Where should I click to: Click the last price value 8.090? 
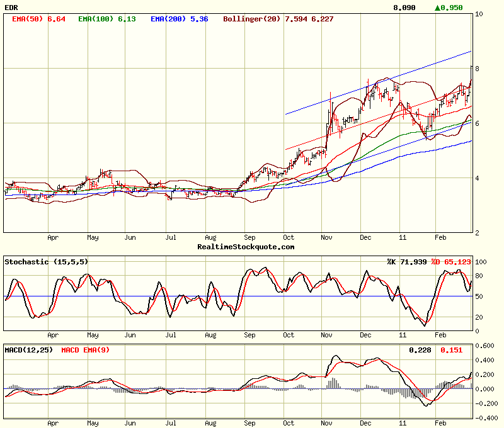404,8
